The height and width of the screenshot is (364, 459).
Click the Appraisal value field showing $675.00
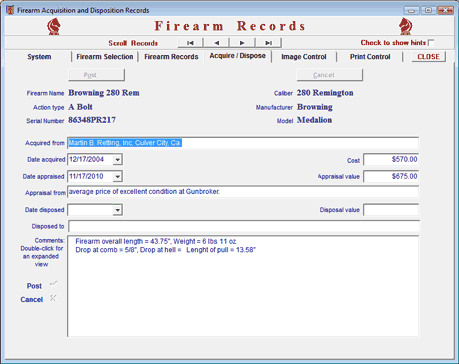click(391, 176)
